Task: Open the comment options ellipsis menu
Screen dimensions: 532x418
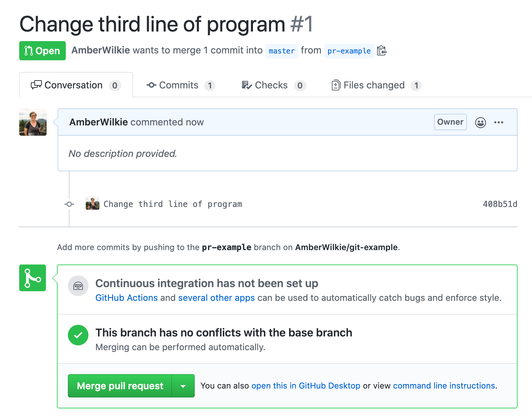Action: tap(499, 122)
